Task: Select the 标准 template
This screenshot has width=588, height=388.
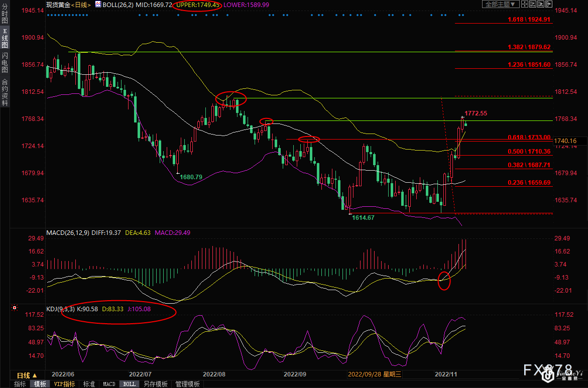Action: 89,384
